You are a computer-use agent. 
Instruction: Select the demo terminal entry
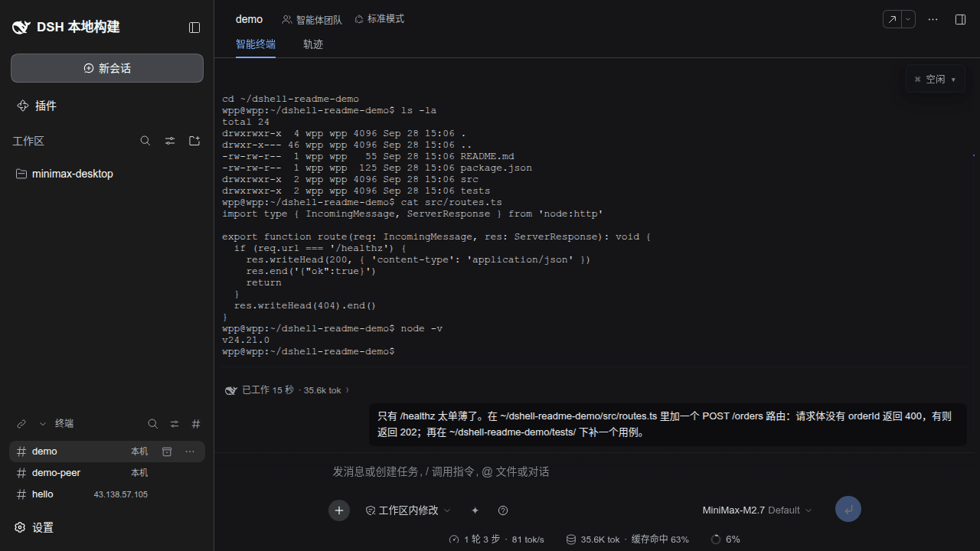tap(107, 452)
